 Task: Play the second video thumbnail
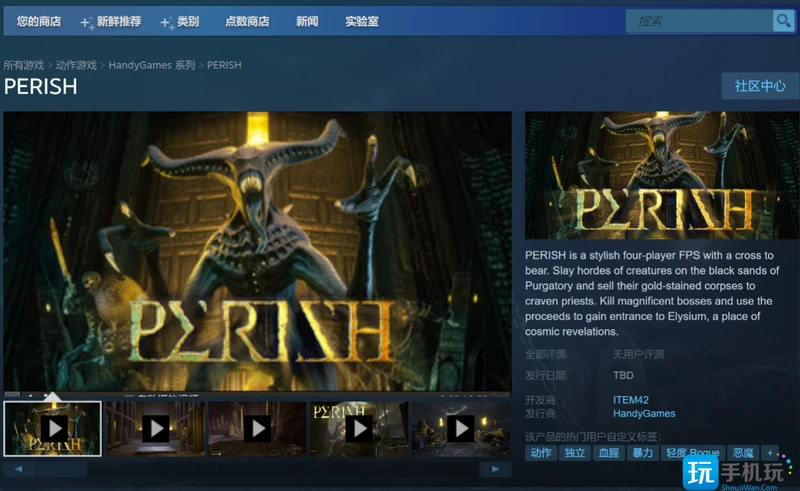click(156, 429)
